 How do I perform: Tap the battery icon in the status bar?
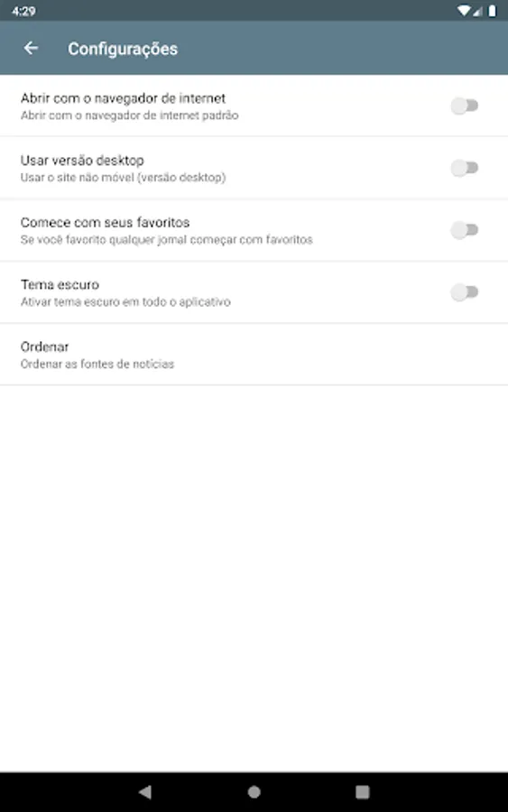tap(492, 10)
